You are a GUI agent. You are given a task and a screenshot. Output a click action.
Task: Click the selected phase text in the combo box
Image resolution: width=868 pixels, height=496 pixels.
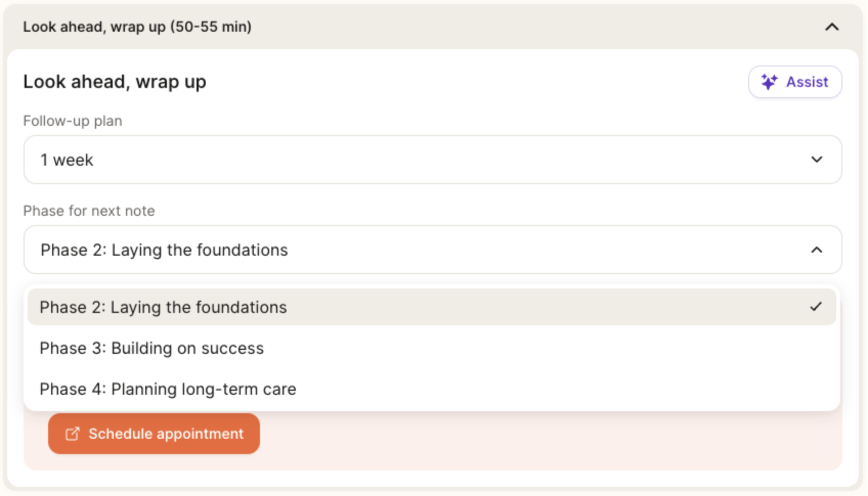tap(164, 250)
